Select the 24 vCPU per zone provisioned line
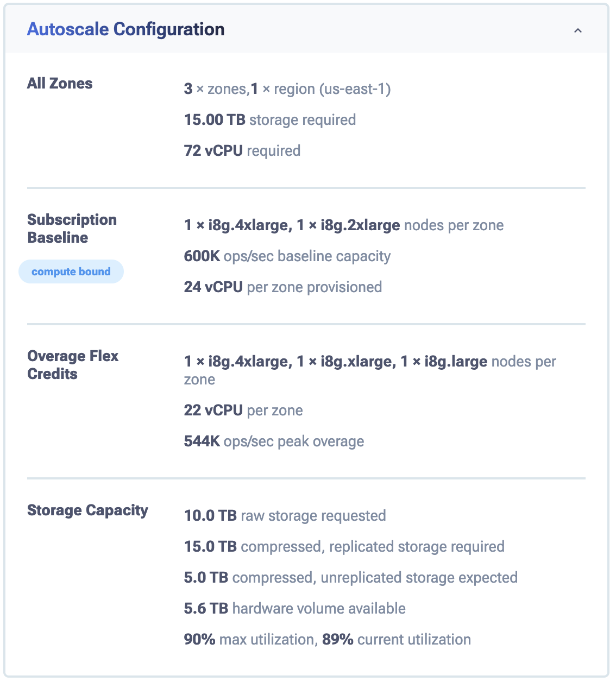Screen dimensions: 616x682 pos(283,287)
